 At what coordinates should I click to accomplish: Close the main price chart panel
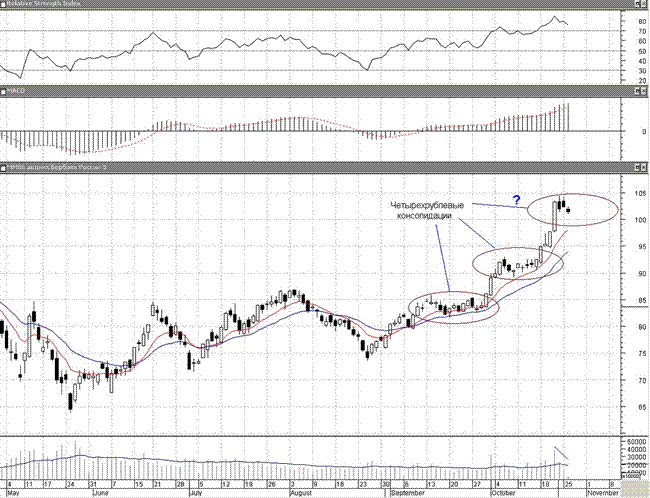coord(645,168)
